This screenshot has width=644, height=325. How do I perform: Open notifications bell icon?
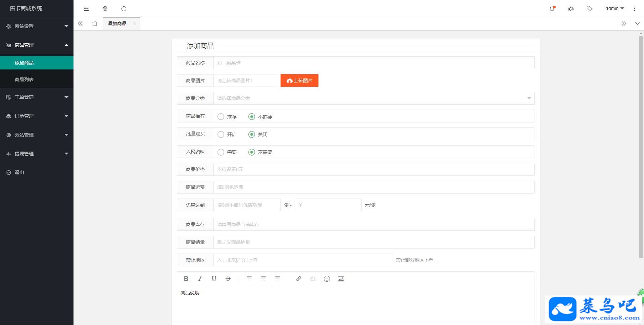(552, 9)
